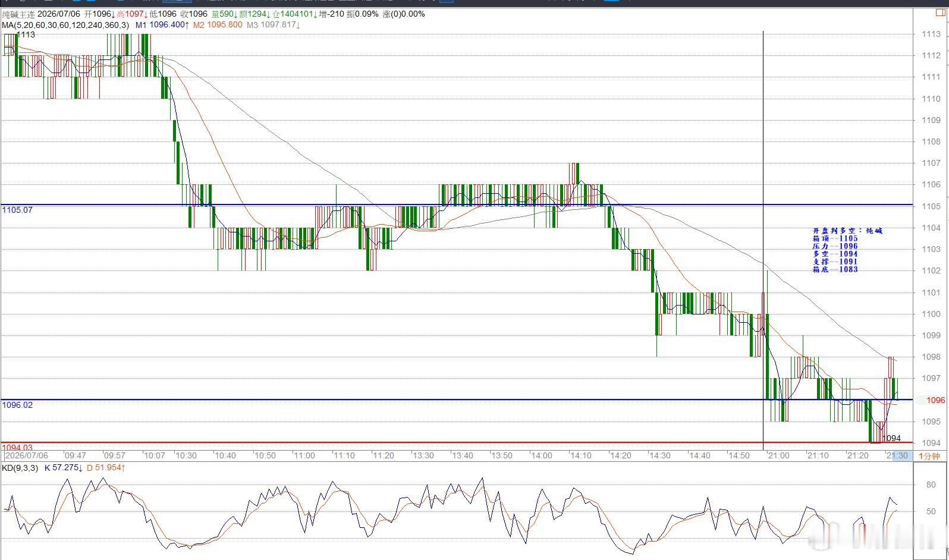
Task: Click the MA(5,20,60...) indicator parameters label
Action: (65, 25)
